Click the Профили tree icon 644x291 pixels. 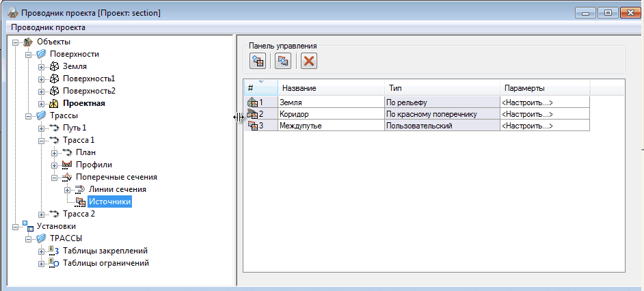[67, 165]
